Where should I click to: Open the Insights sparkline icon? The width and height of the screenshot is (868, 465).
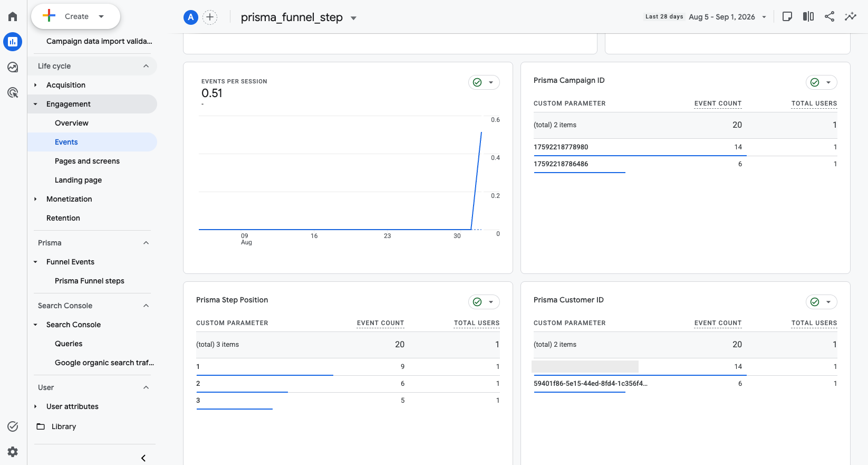(x=851, y=16)
